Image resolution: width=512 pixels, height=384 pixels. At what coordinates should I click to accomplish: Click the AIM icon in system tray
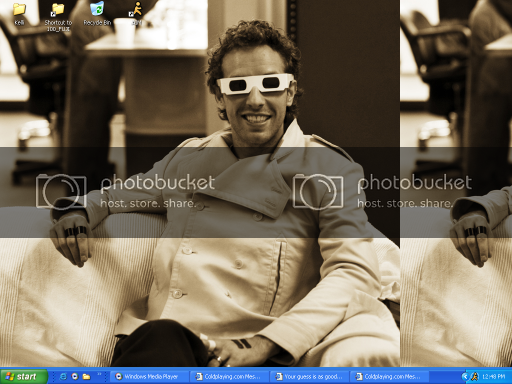click(474, 377)
